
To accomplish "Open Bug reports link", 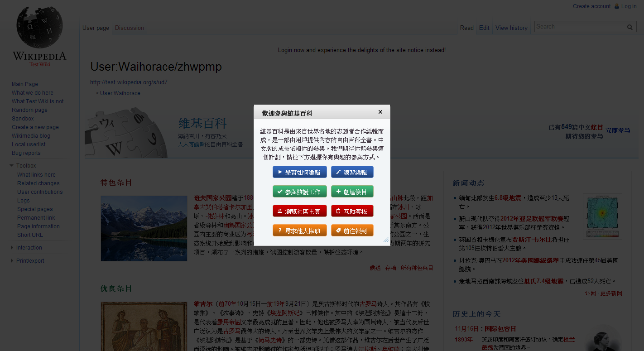I will (26, 153).
